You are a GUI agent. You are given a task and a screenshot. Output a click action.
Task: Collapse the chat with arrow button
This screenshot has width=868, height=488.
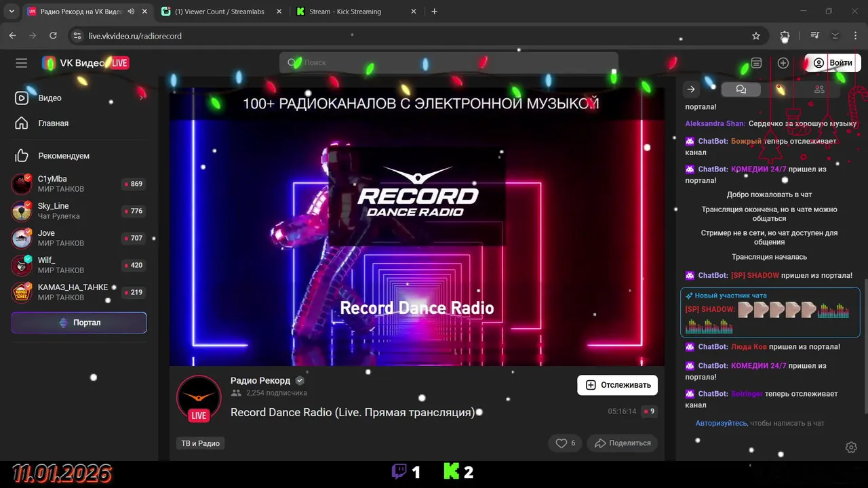691,89
